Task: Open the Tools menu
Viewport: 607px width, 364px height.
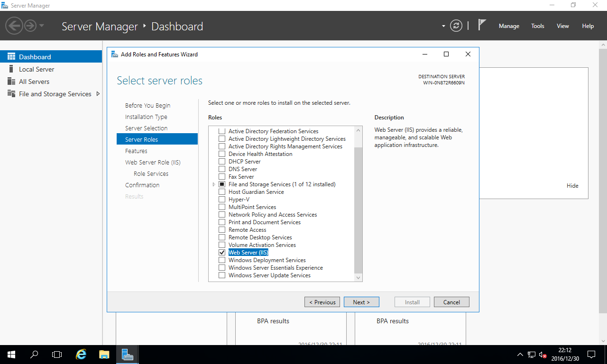Action: click(x=538, y=26)
